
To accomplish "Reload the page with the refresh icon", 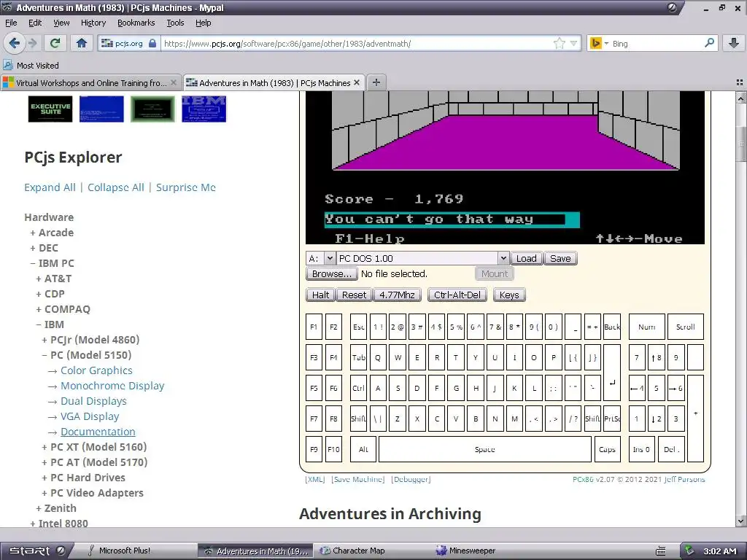I will click(55, 43).
